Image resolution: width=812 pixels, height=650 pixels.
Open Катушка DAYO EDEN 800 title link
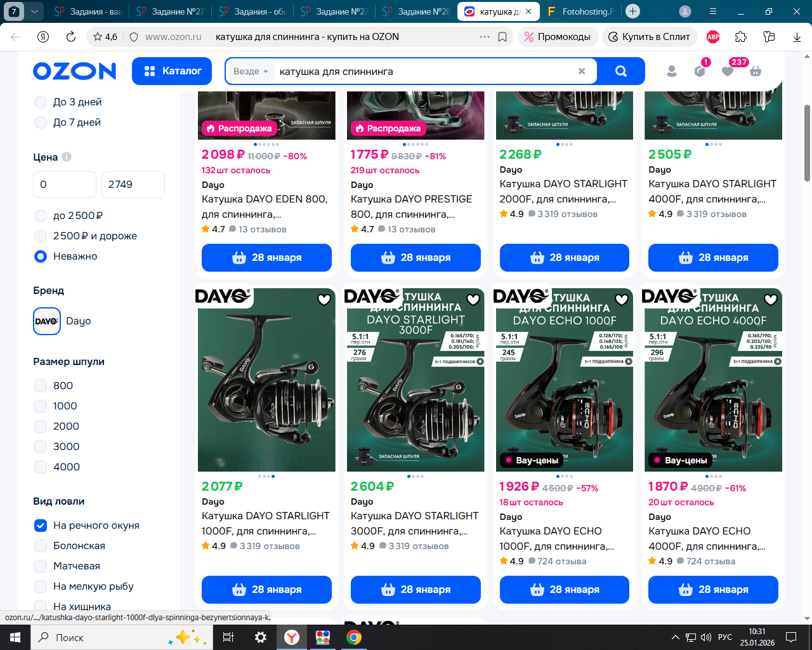[265, 207]
